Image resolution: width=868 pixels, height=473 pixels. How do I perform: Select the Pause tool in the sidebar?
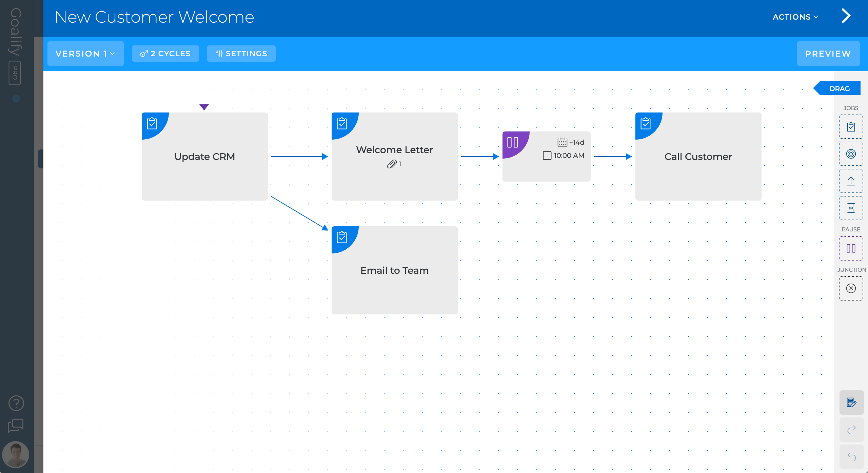[x=851, y=248]
